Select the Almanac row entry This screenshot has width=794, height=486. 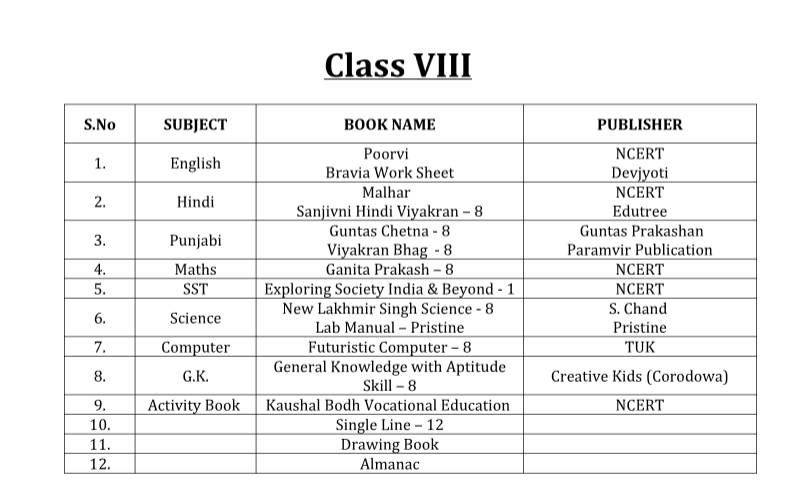[x=389, y=464]
